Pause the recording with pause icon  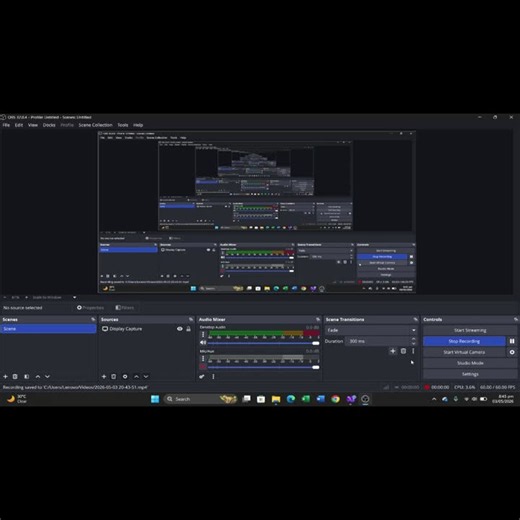(x=512, y=341)
